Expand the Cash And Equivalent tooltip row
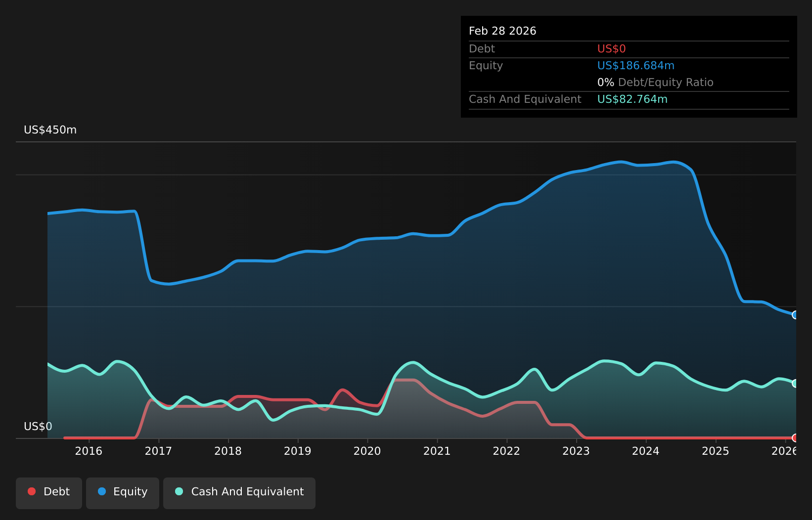Viewport: 812px width, 520px height. [x=525, y=99]
